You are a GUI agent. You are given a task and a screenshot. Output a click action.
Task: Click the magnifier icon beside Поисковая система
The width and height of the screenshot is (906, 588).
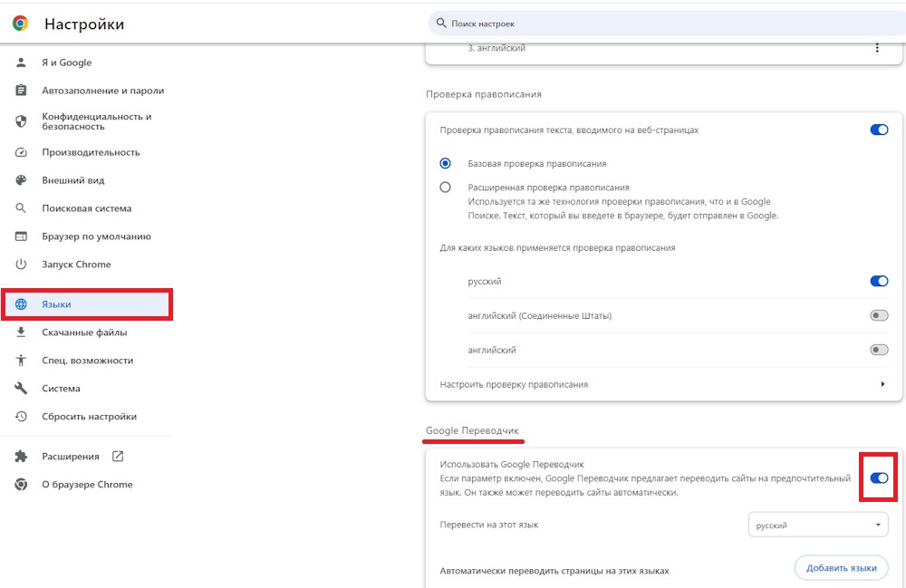[x=21, y=208]
